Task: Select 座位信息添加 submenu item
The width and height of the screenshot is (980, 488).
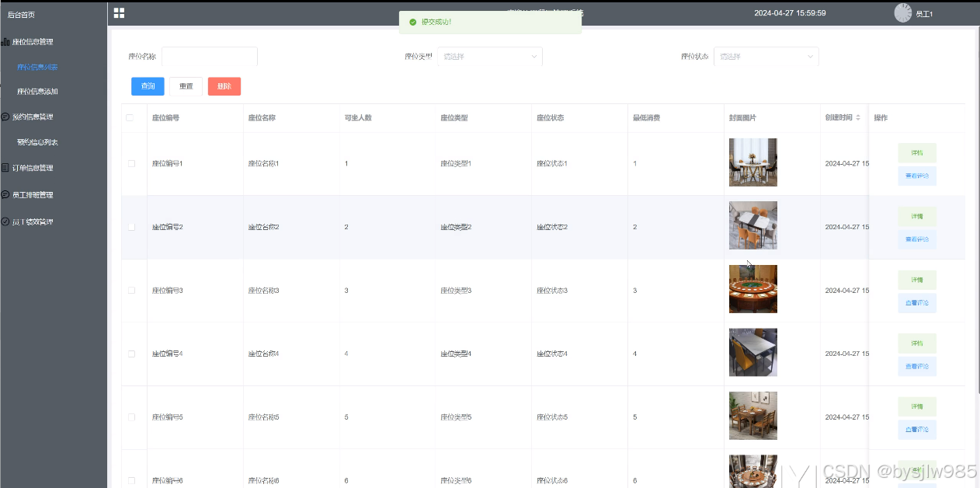Action: [x=37, y=92]
